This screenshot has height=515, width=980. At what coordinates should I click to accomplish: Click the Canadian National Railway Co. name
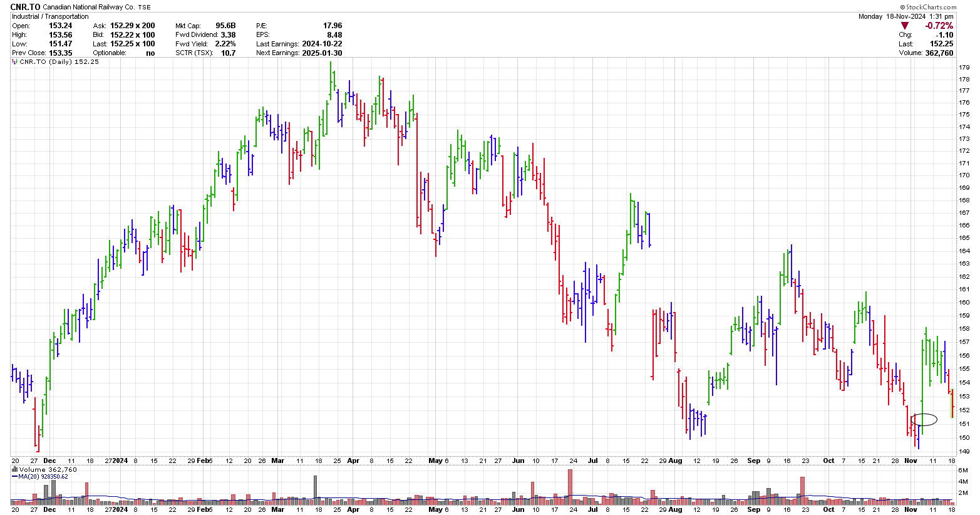click(88, 8)
